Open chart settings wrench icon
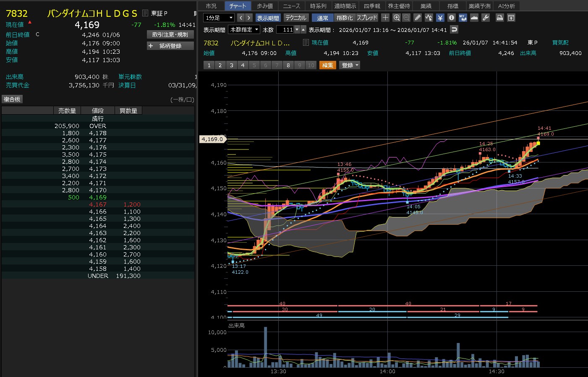Screen dimensions: 588x377 pyautogui.click(x=486, y=18)
